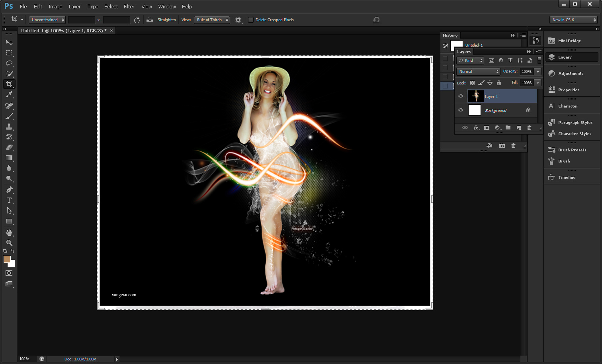The width and height of the screenshot is (602, 364).
Task: Hide the Layer 1 visibility eye
Action: point(461,96)
